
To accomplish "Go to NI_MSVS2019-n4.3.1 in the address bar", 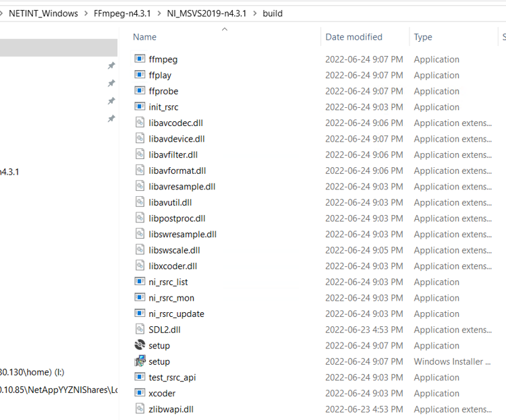I will pyautogui.click(x=206, y=13).
